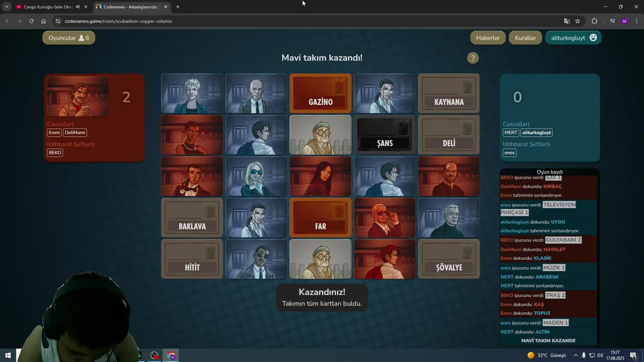Translate this page icon
Viewport: 644px width, 362px height.
pos(567,21)
